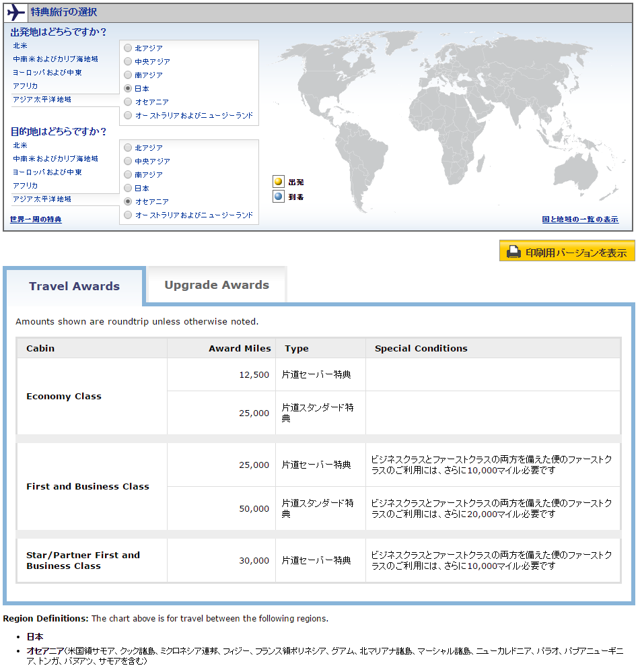This screenshot has width=640, height=672.
Task: Click the 30,000 award miles value
Action: [254, 561]
